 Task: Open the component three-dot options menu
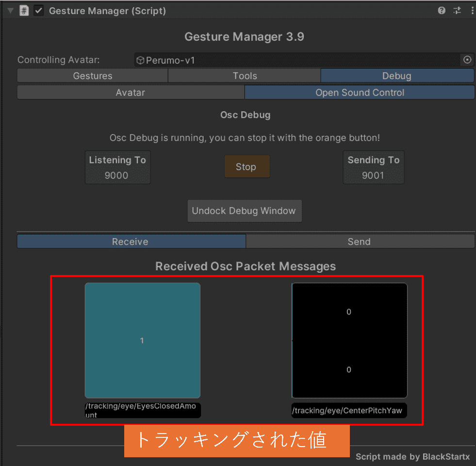[x=472, y=11]
